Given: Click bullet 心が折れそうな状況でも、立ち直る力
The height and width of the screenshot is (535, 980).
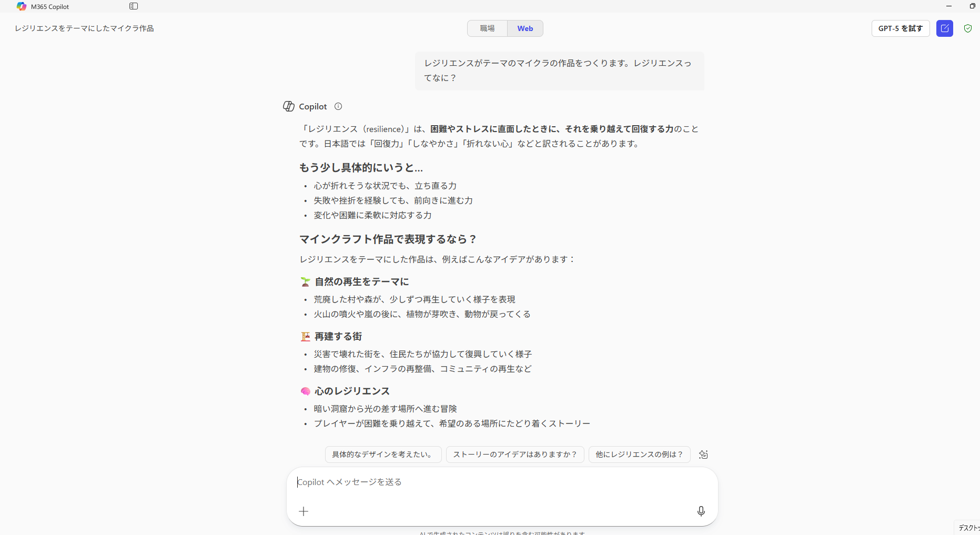Looking at the screenshot, I should (x=385, y=186).
